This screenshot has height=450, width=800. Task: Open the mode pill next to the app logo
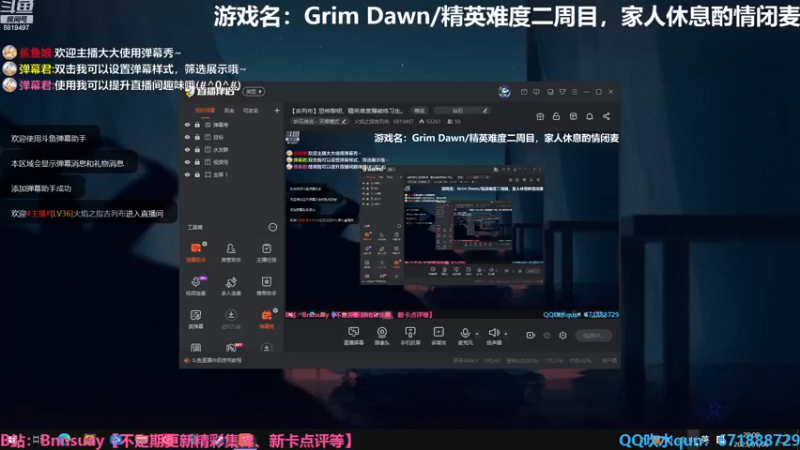pos(254,91)
